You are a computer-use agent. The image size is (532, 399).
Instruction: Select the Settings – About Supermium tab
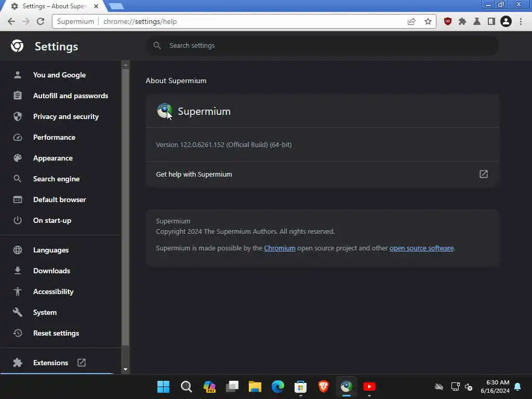pos(54,6)
